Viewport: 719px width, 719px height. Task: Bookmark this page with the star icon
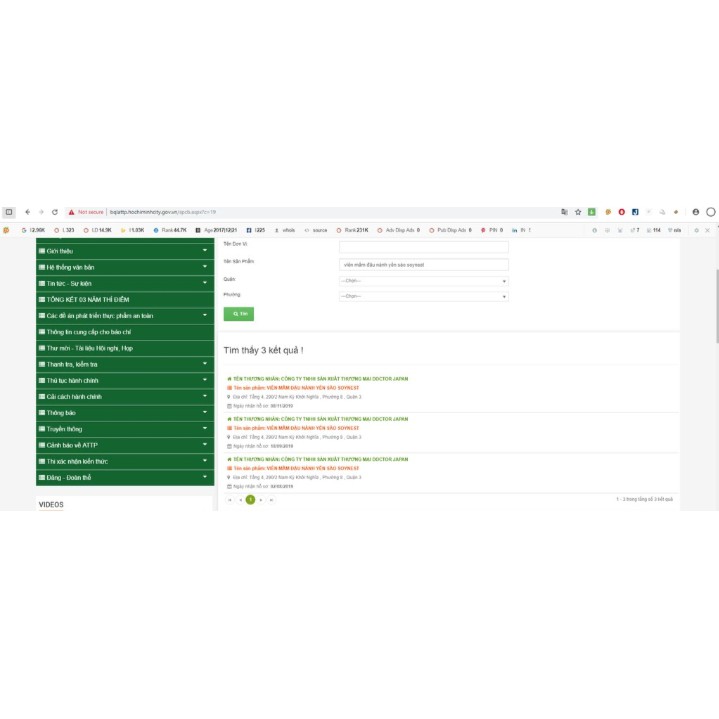click(578, 212)
